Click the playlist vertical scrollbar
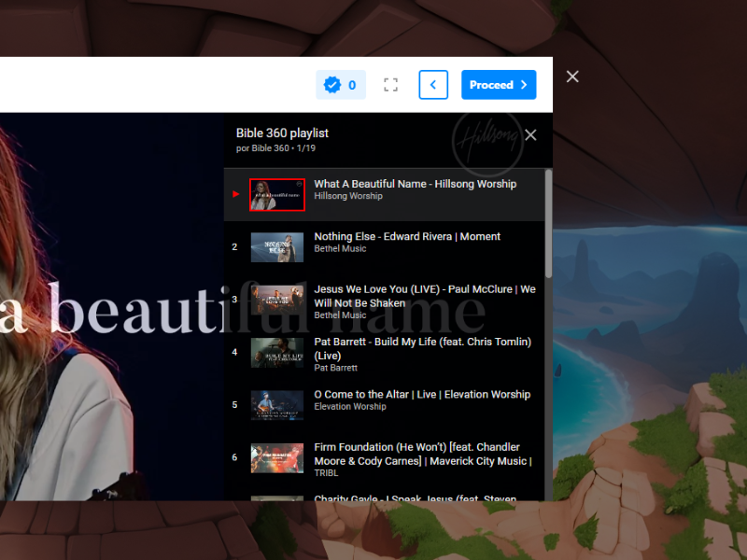This screenshot has height=560, width=747. (x=548, y=224)
